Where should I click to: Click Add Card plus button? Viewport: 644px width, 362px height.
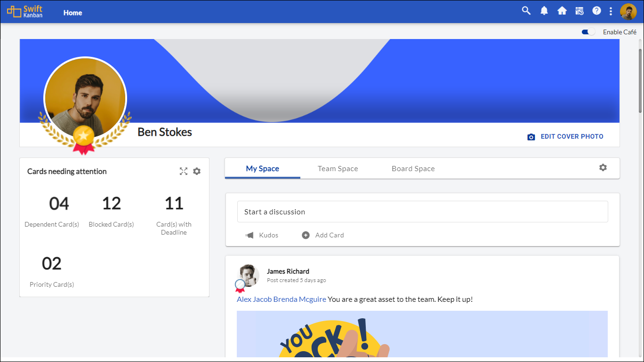point(323,235)
